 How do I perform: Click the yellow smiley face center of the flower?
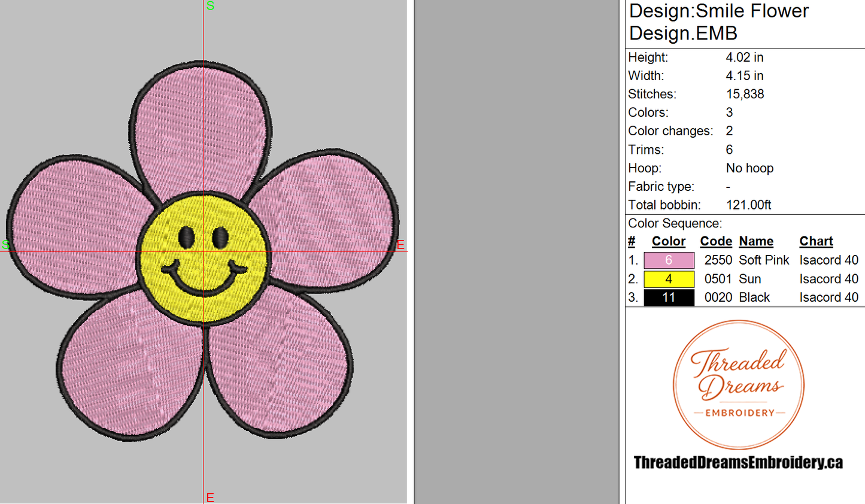pyautogui.click(x=204, y=259)
